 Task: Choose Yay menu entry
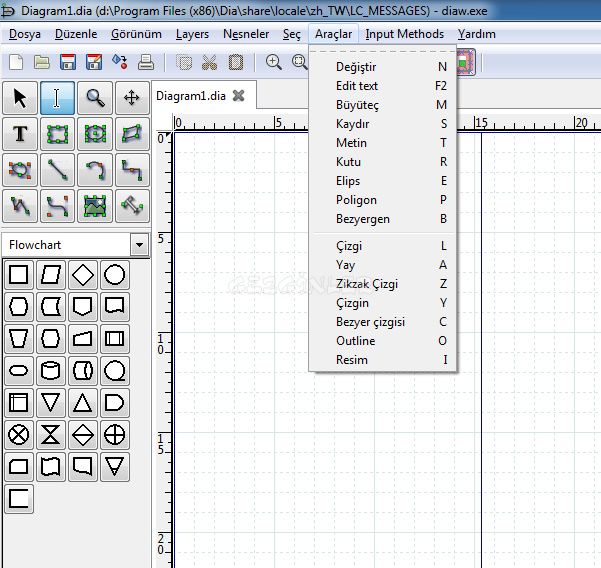383,265
